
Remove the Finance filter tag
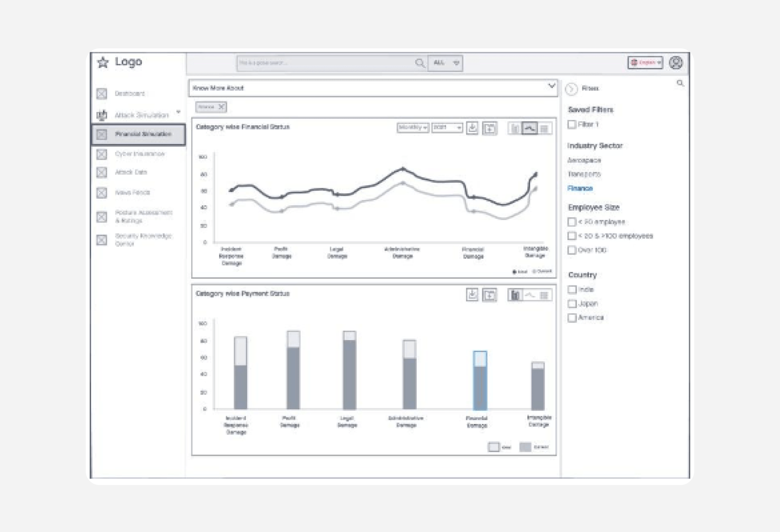point(221,107)
